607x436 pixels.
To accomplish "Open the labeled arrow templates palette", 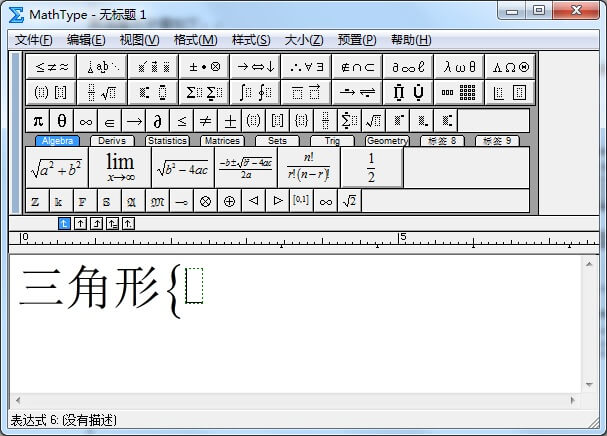I will coord(357,93).
